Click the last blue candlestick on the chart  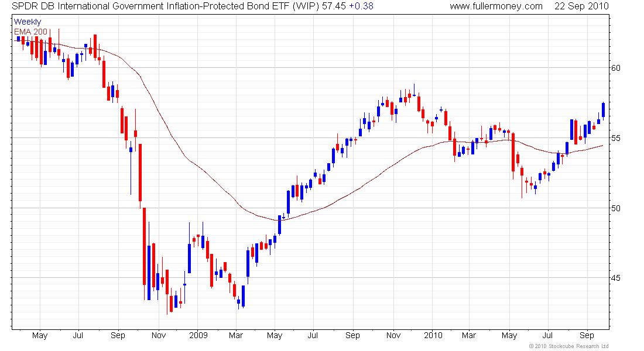604,110
